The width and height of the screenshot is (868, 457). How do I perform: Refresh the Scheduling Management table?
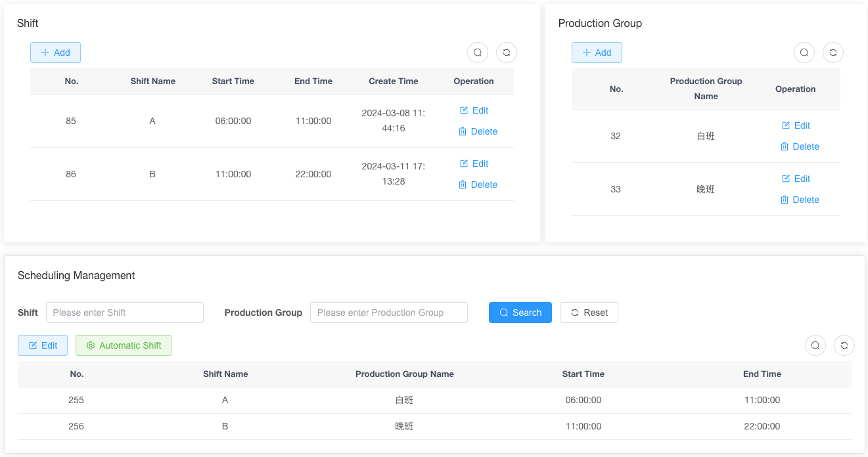844,345
